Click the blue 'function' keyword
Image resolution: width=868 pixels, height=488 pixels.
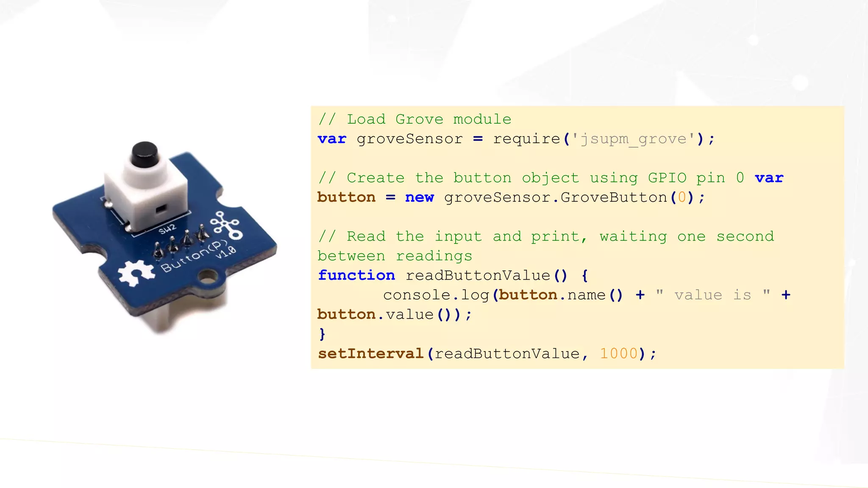point(356,275)
